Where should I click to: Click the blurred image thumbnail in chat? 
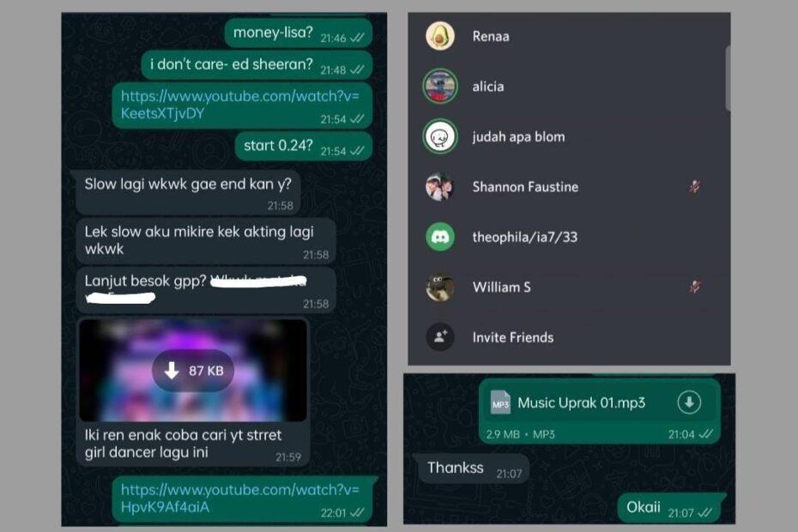pyautogui.click(x=193, y=371)
